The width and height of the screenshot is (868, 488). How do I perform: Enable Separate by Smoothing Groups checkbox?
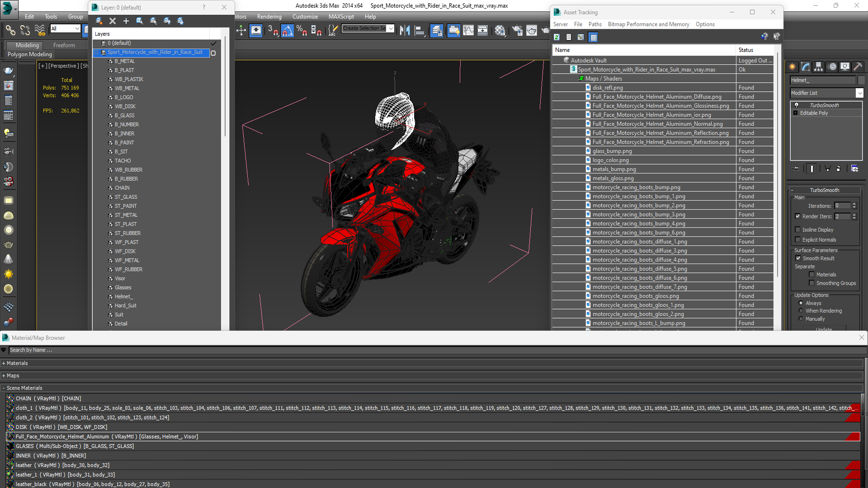coord(811,283)
